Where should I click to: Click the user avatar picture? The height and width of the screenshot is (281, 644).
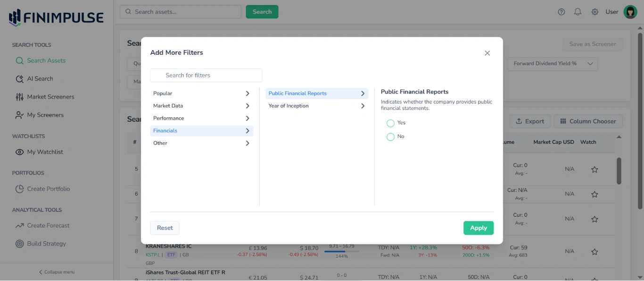click(x=630, y=11)
